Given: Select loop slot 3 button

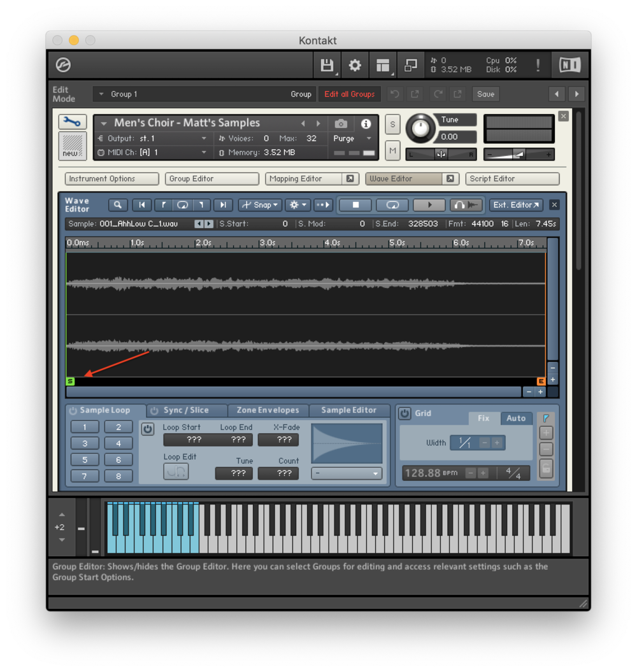Looking at the screenshot, I should [85, 443].
